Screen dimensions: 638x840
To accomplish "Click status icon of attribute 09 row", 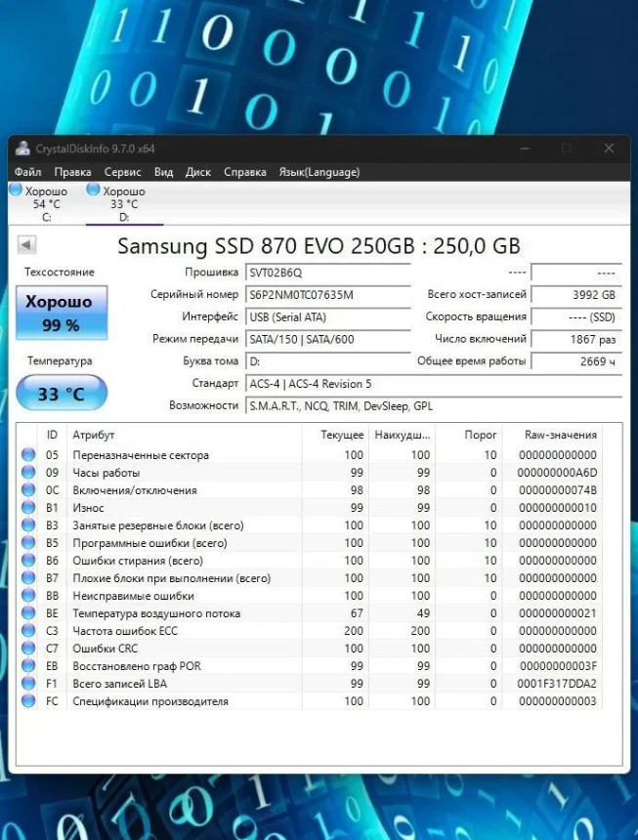I will point(28,473).
